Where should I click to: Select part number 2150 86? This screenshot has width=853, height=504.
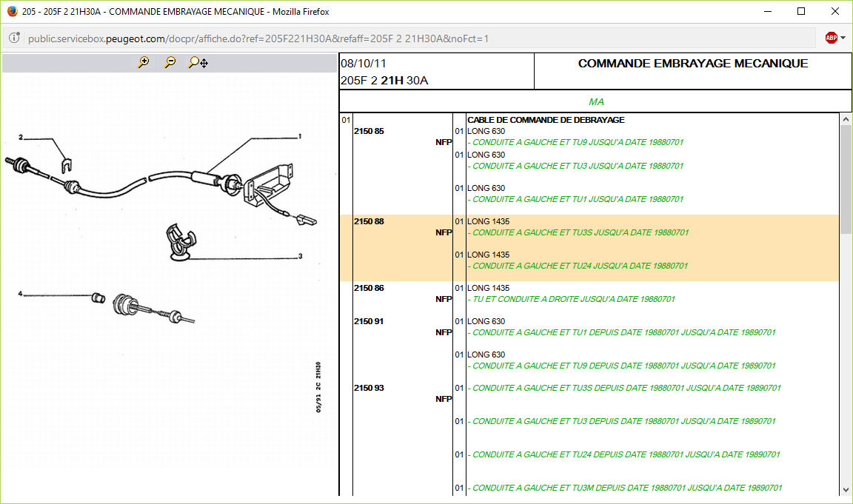coord(369,288)
